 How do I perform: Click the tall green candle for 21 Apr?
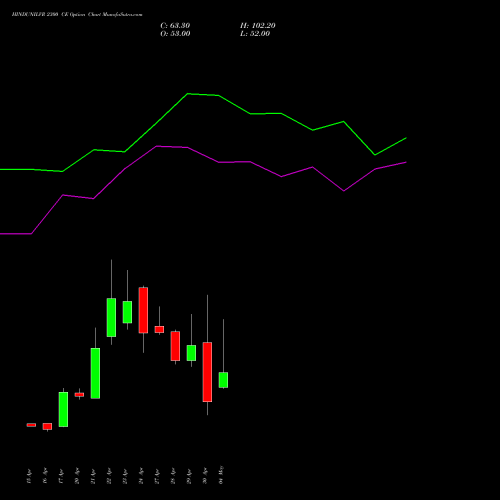(x=95, y=373)
